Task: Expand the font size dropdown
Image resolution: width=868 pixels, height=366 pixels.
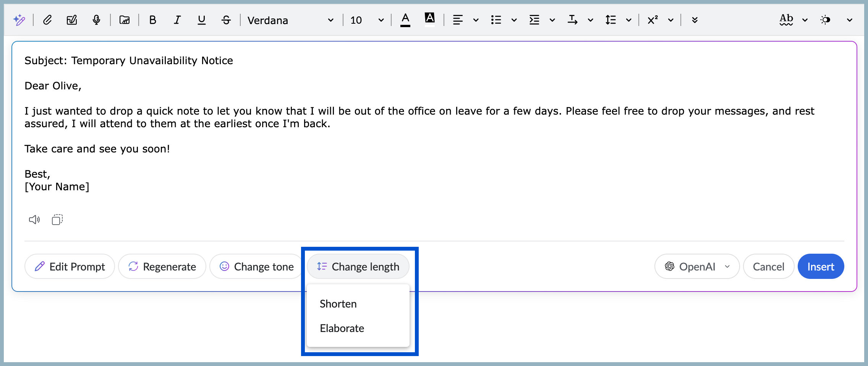Action: (380, 20)
